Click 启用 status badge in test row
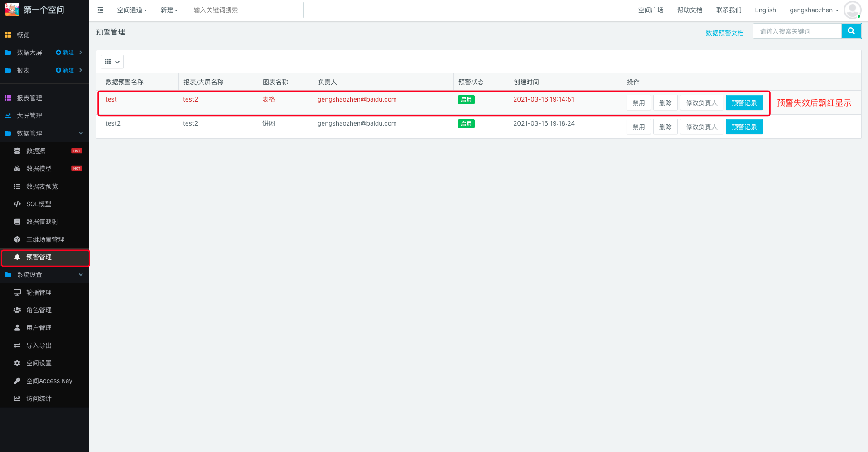The image size is (868, 452). [466, 100]
